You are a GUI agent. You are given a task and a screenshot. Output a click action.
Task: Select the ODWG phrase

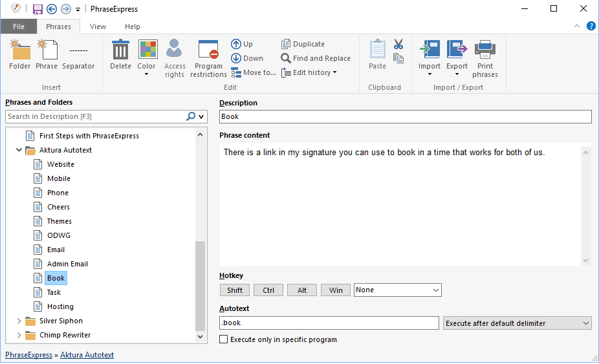pos(58,235)
